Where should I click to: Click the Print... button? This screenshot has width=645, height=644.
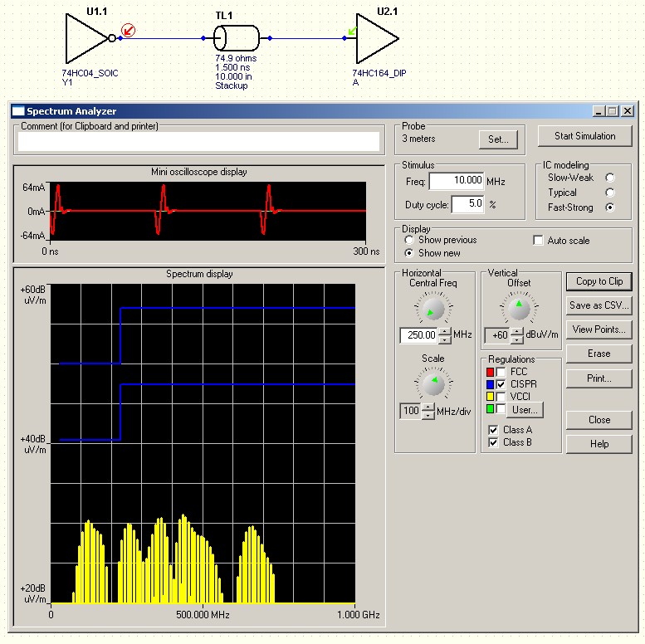tap(599, 378)
